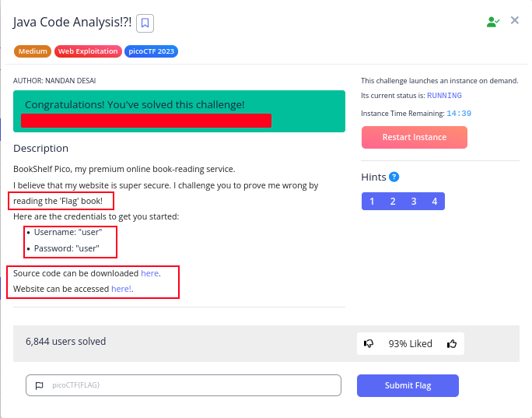Unlock hint number 4

coord(434,202)
